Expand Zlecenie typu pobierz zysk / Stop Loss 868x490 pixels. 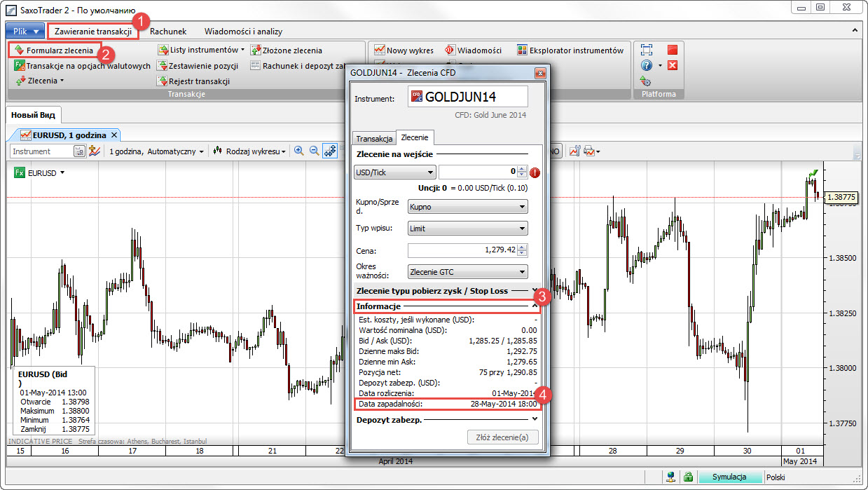point(447,290)
